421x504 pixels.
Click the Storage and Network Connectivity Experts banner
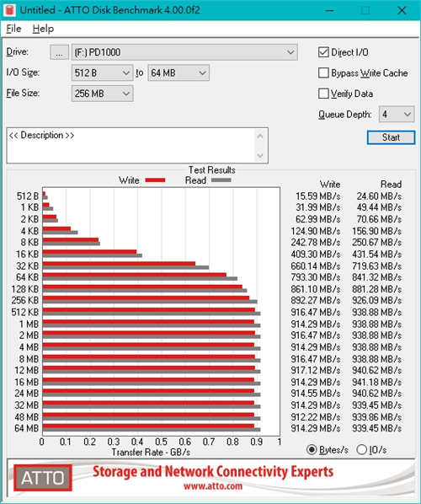pyautogui.click(x=213, y=472)
